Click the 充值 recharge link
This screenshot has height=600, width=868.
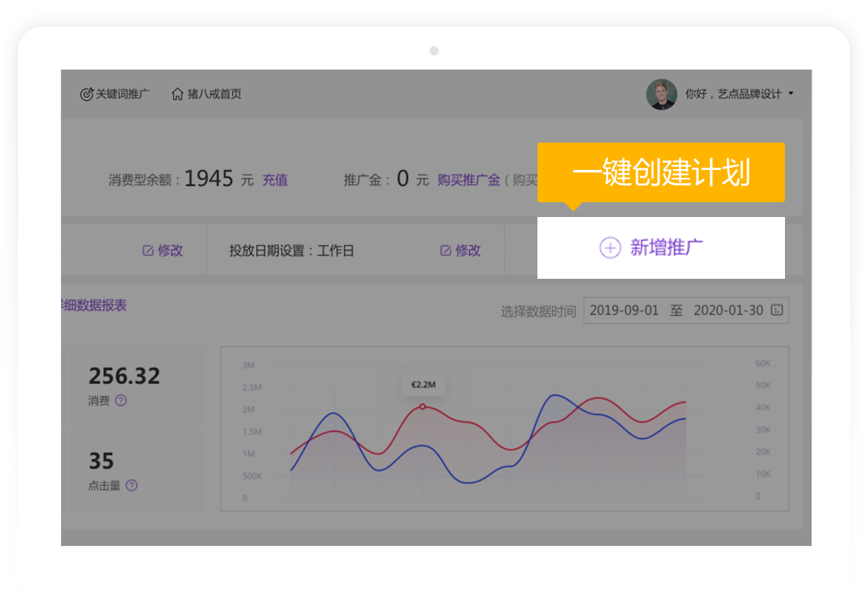(274, 180)
